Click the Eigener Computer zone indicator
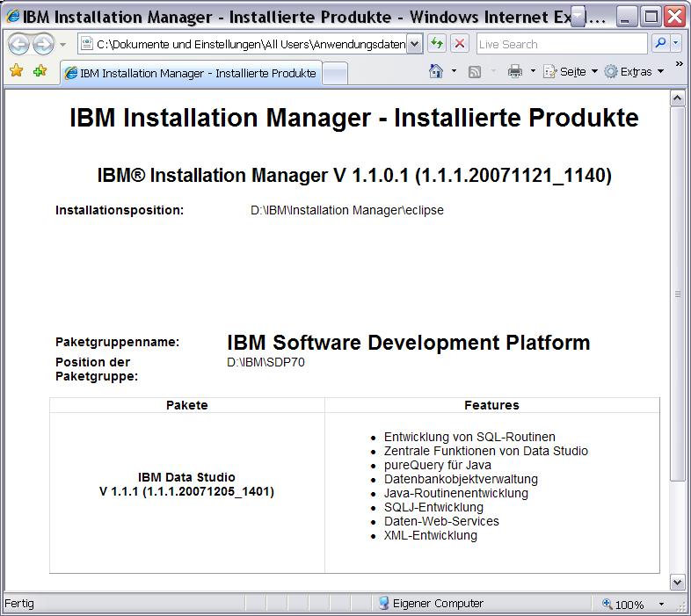Screen dimensions: 691x616 [x=431, y=603]
